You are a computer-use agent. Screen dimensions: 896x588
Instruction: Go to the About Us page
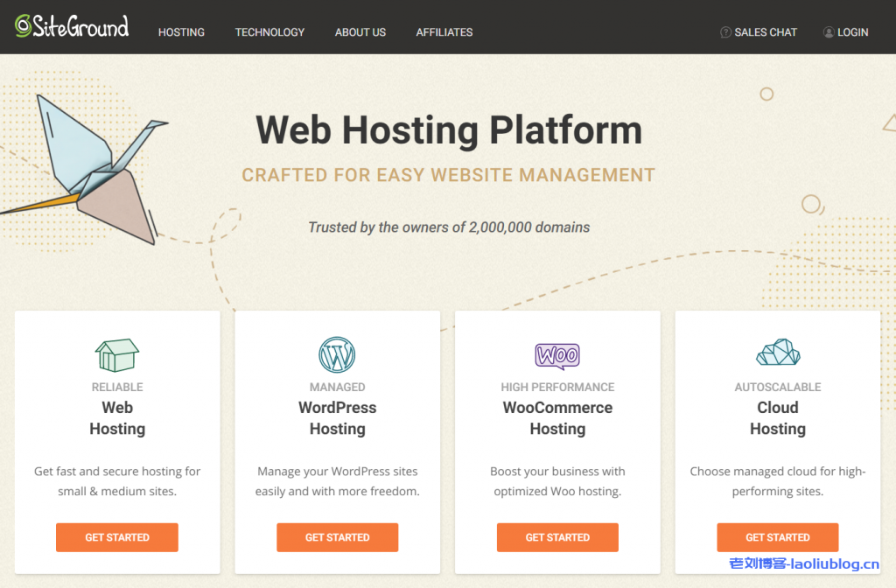pos(360,32)
